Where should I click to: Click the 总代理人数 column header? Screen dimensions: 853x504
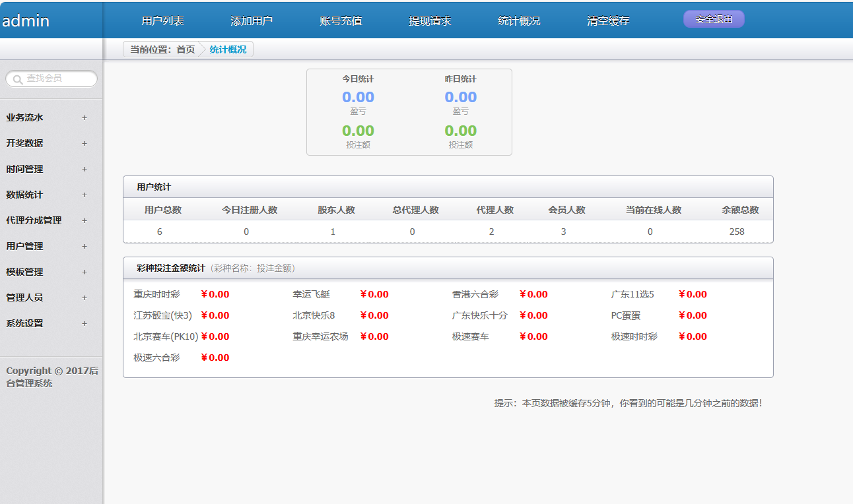point(415,210)
